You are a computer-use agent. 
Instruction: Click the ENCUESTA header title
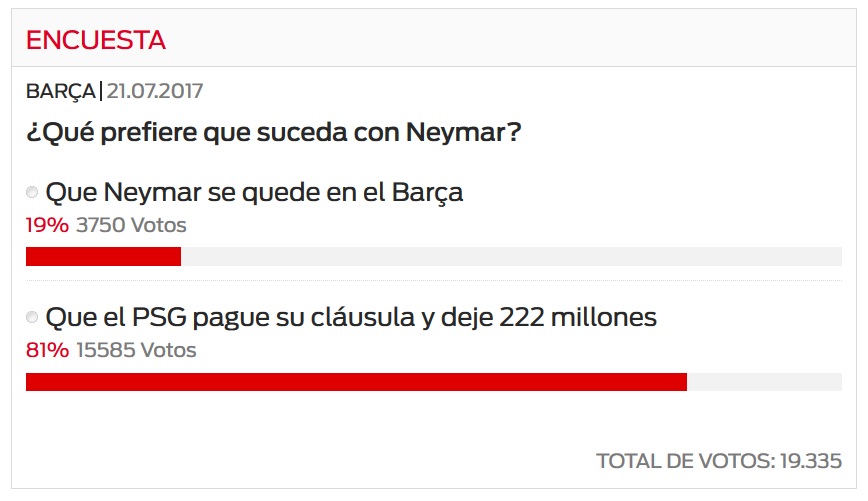[96, 40]
